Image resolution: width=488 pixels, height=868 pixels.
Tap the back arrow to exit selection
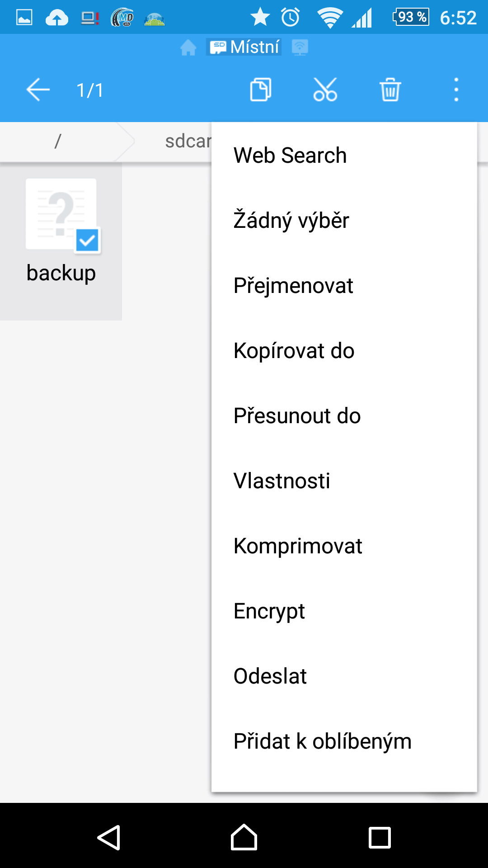[38, 90]
